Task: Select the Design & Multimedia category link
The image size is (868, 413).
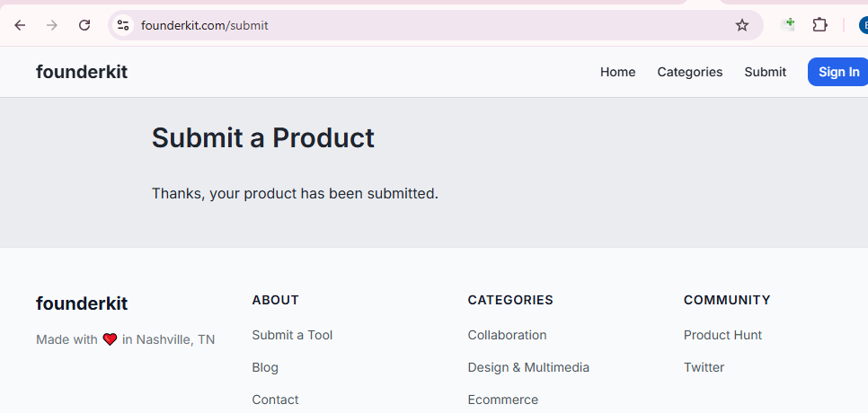Action: 528,367
